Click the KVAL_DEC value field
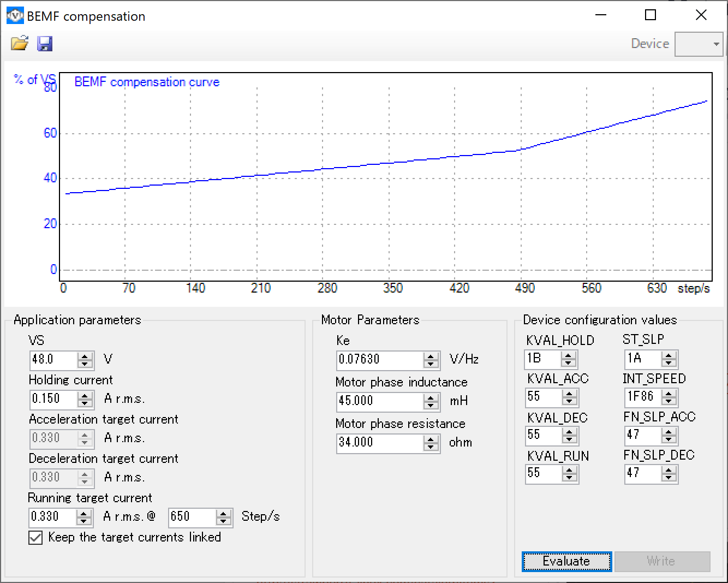Screen dimensions: 728x583 click(x=543, y=435)
